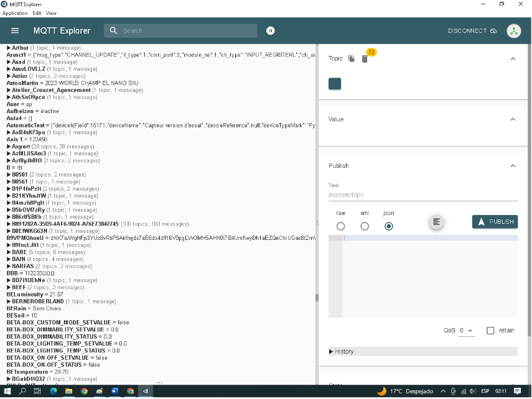Viewport: 532px width, 399px height.
Task: Expand the BERNEROBERLAND topic node
Action: (9, 301)
